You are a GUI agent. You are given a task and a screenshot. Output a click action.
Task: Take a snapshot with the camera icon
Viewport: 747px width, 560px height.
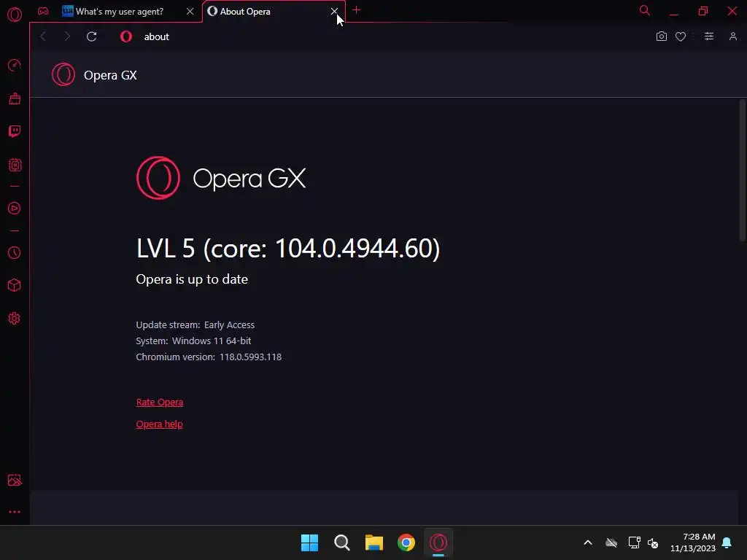pyautogui.click(x=661, y=36)
